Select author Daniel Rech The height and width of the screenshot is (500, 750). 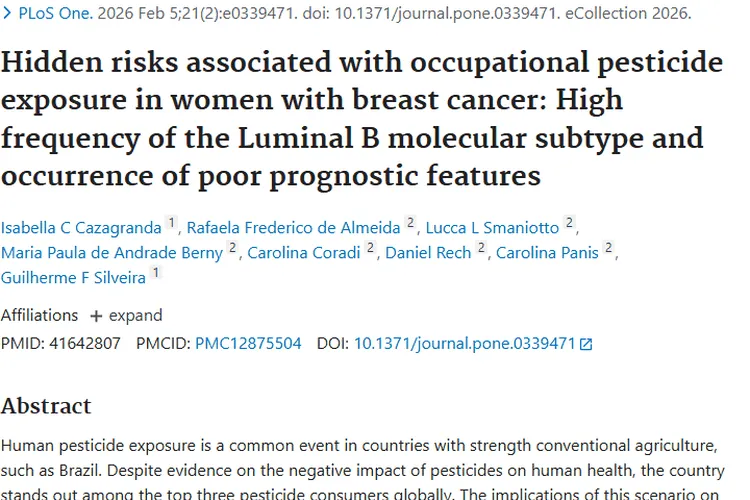[428, 252]
